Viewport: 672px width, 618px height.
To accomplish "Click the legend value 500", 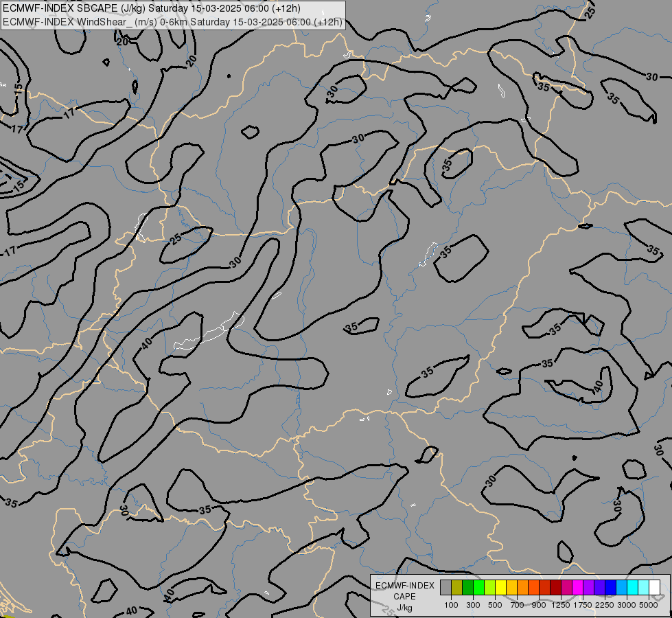I will [495, 605].
